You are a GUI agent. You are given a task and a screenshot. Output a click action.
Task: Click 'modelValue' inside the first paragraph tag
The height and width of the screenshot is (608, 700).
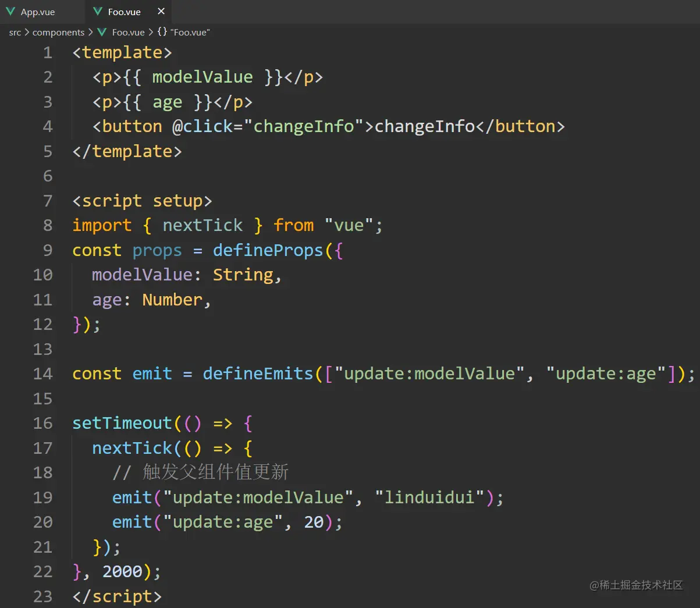[x=202, y=77]
